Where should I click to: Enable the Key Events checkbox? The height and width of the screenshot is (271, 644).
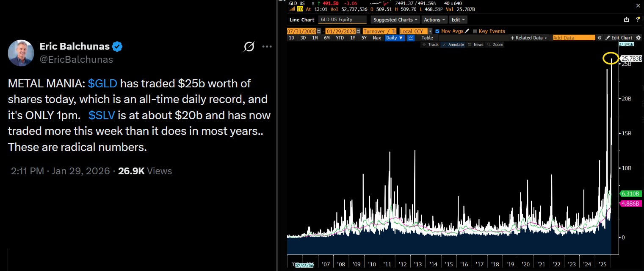475,31
